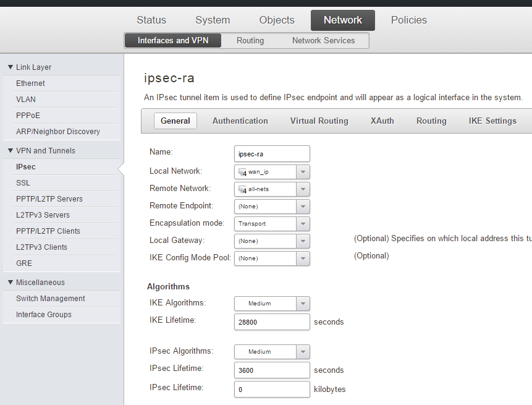The height and width of the screenshot is (405, 532).
Task: Click the all-nets network object icon
Action: [x=242, y=190]
